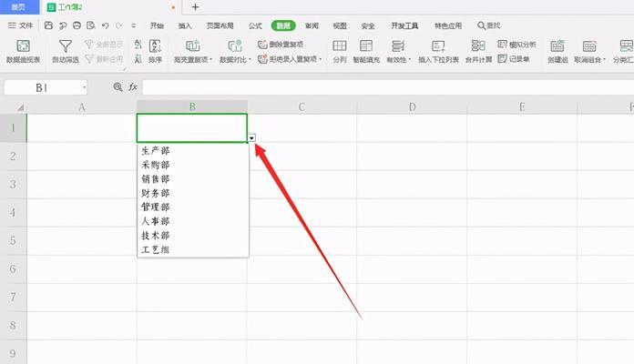
Task: Select column D header
Action: coord(412,107)
